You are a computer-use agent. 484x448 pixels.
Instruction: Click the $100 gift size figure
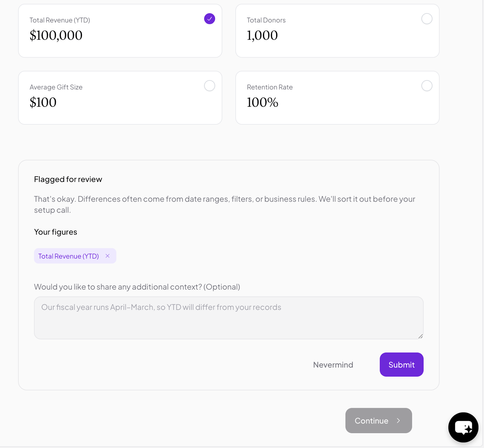[x=43, y=102]
